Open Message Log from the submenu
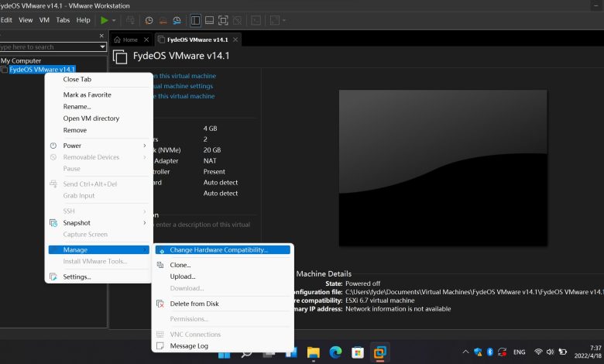The image size is (604, 364). point(189,346)
